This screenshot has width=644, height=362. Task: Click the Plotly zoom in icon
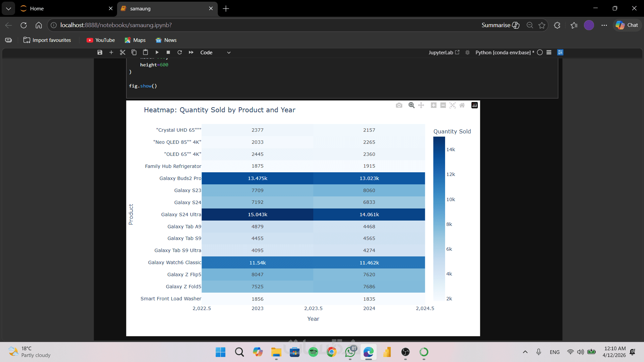tap(433, 105)
